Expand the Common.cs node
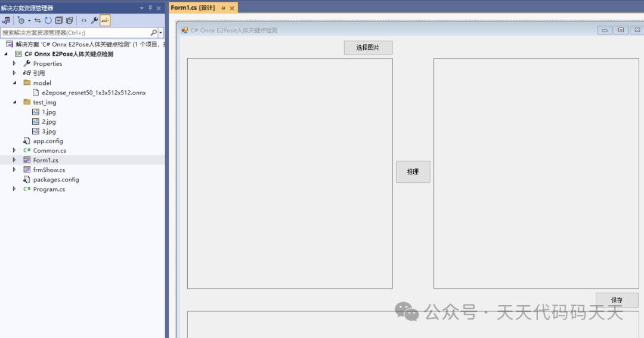 coord(14,150)
